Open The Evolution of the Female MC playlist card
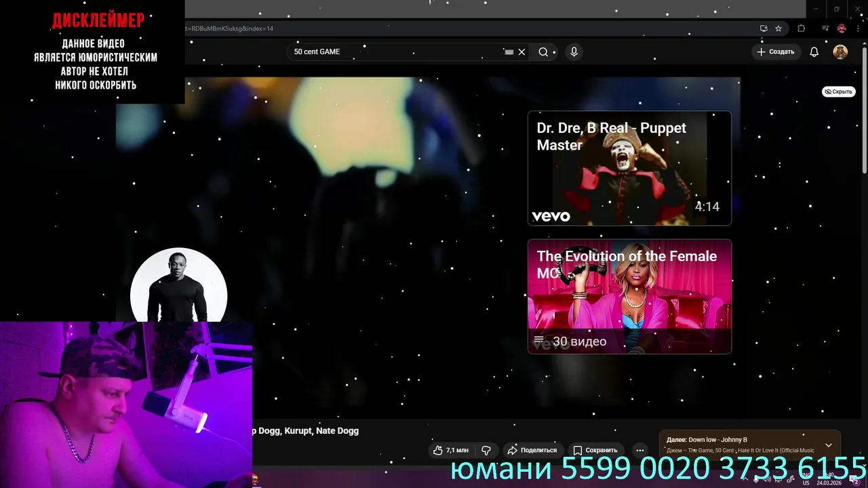Image resolution: width=868 pixels, height=488 pixels. pos(629,296)
